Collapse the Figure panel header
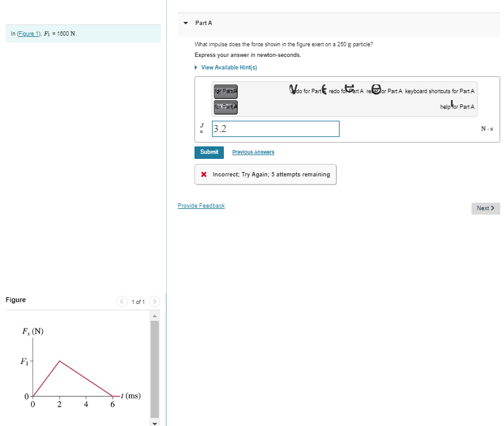 (15, 300)
